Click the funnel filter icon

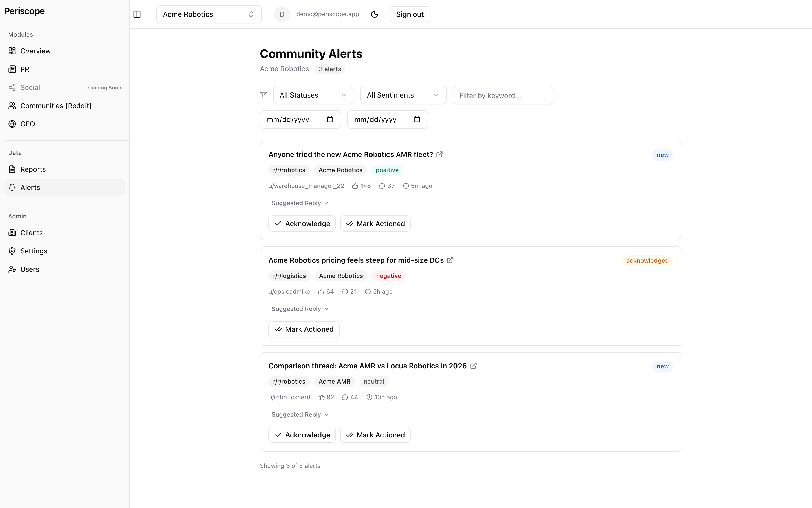pos(263,95)
